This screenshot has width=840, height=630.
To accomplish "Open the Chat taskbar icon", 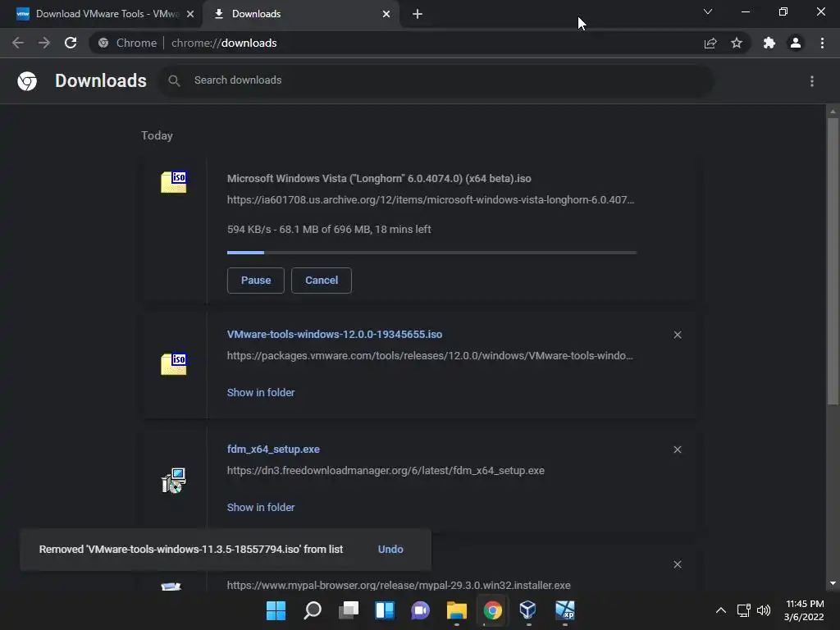I will point(421,610).
